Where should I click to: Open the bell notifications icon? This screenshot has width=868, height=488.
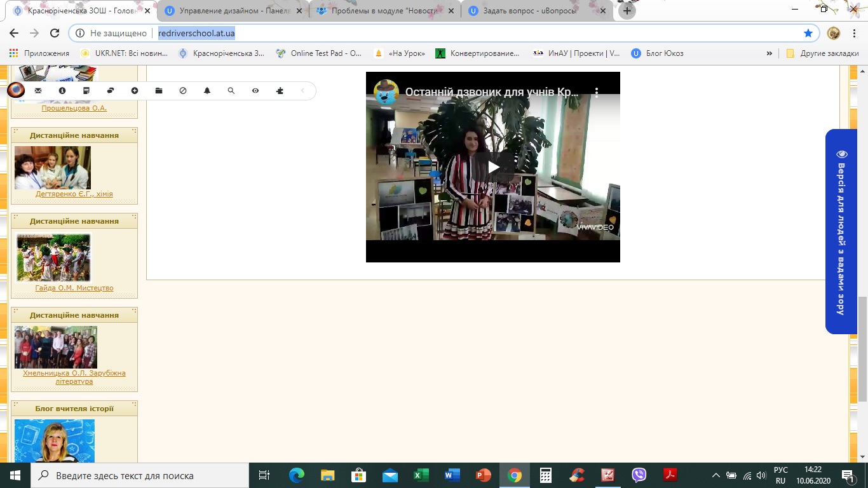tap(207, 91)
